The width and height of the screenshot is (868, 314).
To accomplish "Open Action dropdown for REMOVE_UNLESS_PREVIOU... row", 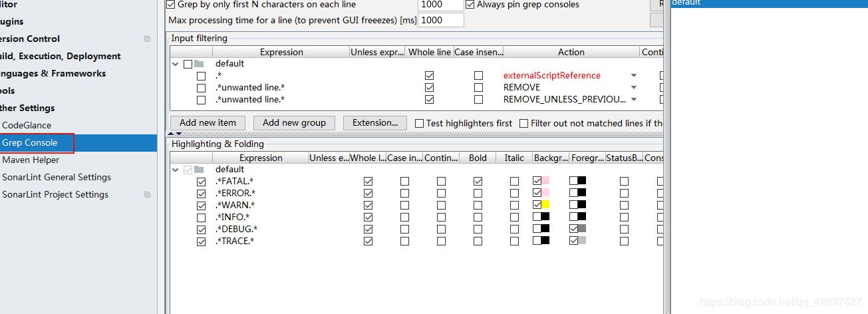I will 634,100.
